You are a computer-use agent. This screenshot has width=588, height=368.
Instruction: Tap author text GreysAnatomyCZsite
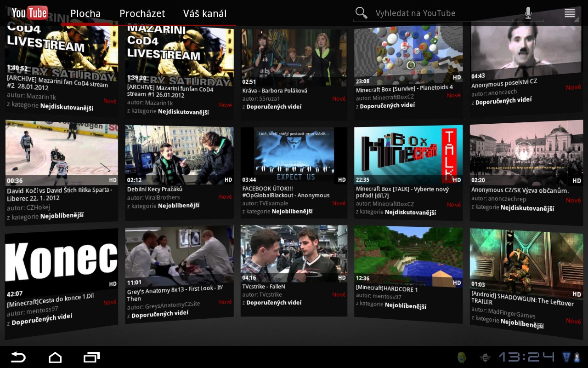(172, 305)
